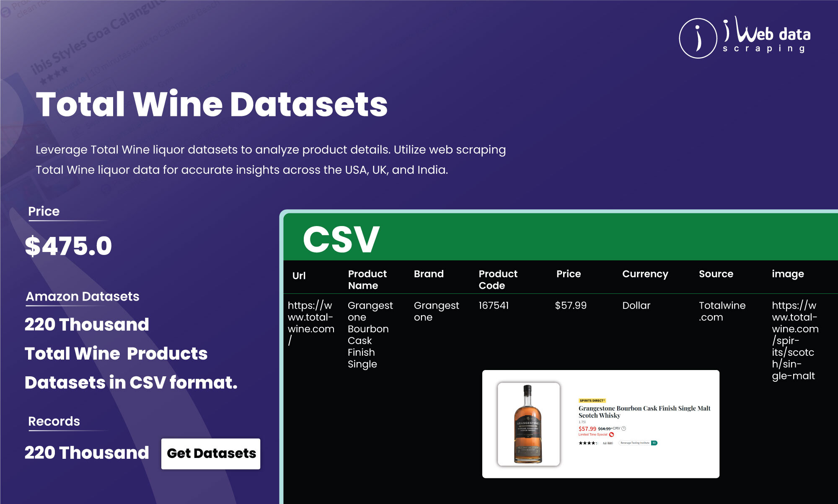The height and width of the screenshot is (504, 838).
Task: Click the Url column header
Action: [x=299, y=275]
